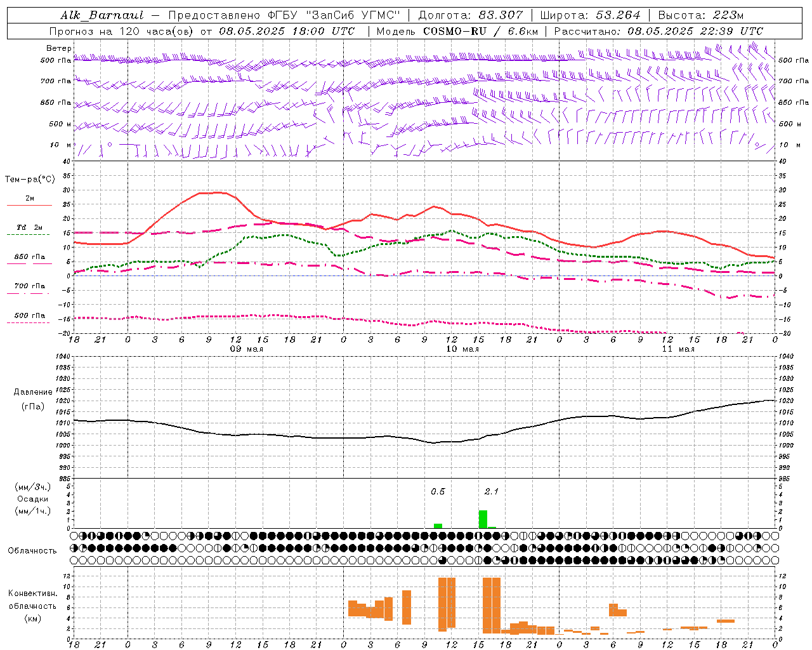The height and width of the screenshot is (650, 812).
Task: Click the 'Высота: 223м' header value
Action: coord(700,15)
